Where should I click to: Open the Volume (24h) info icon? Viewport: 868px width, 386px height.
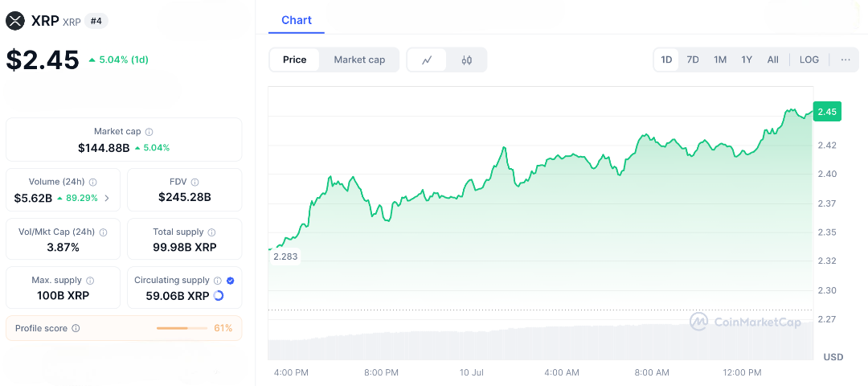pyautogui.click(x=93, y=182)
